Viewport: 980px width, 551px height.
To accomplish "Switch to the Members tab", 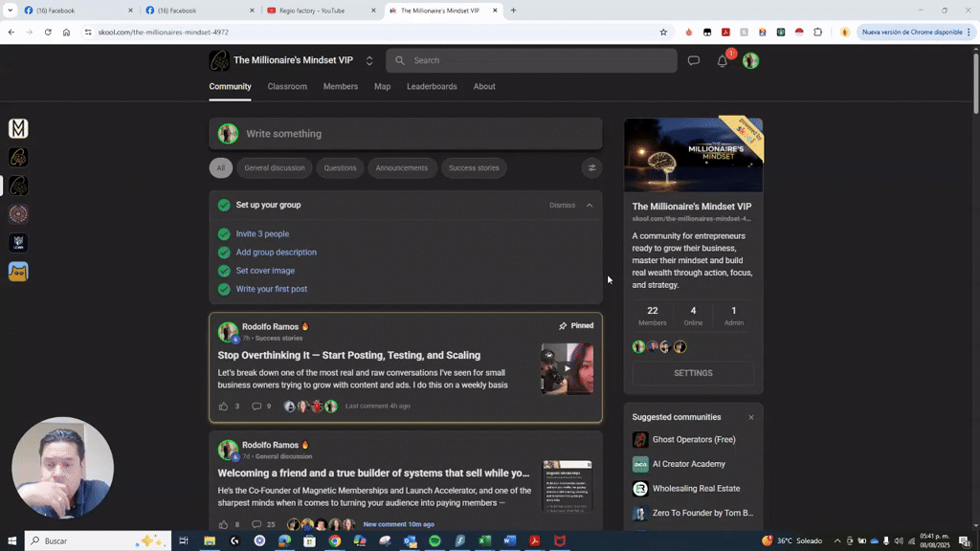I will point(341,87).
